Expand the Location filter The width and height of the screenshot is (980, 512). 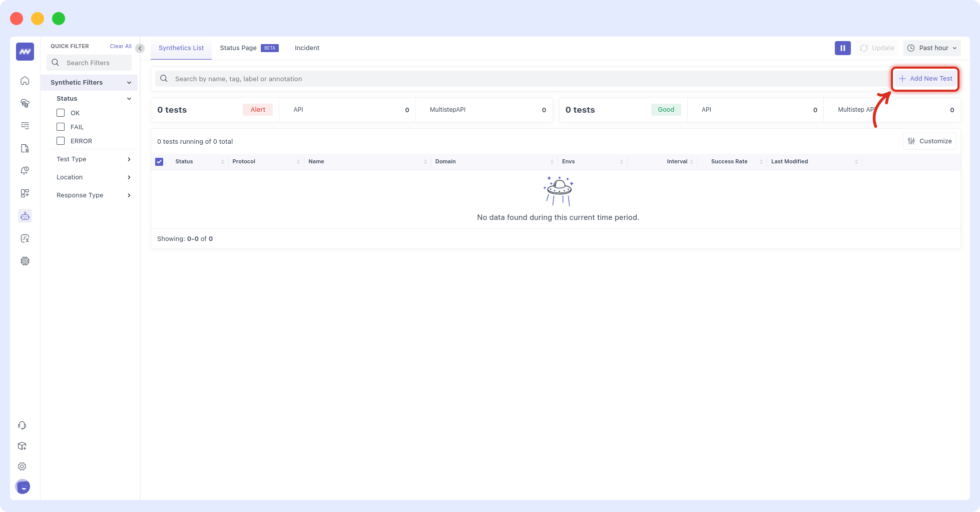pyautogui.click(x=93, y=177)
